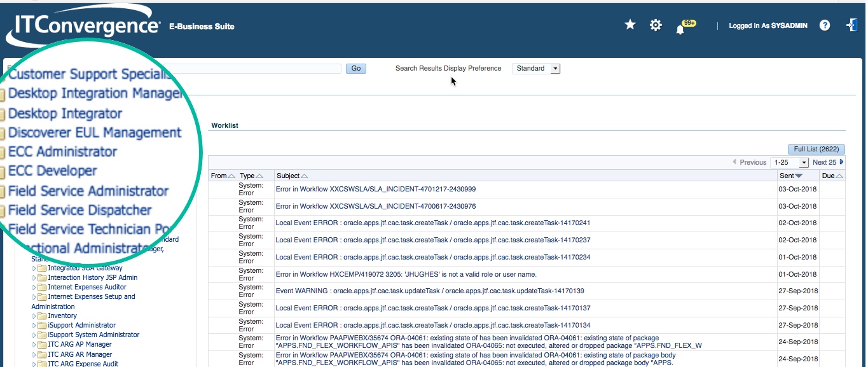Click sent date of updateTask-14170139 row

click(x=797, y=291)
